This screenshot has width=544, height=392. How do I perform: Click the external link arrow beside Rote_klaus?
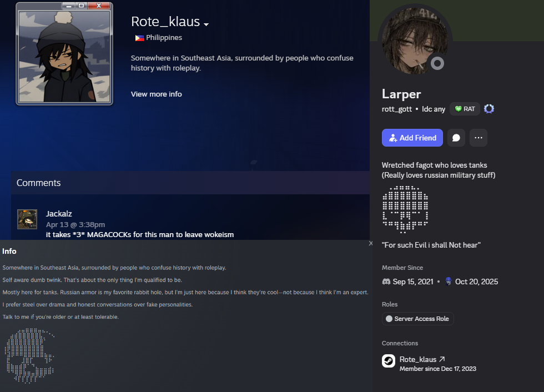click(x=442, y=359)
